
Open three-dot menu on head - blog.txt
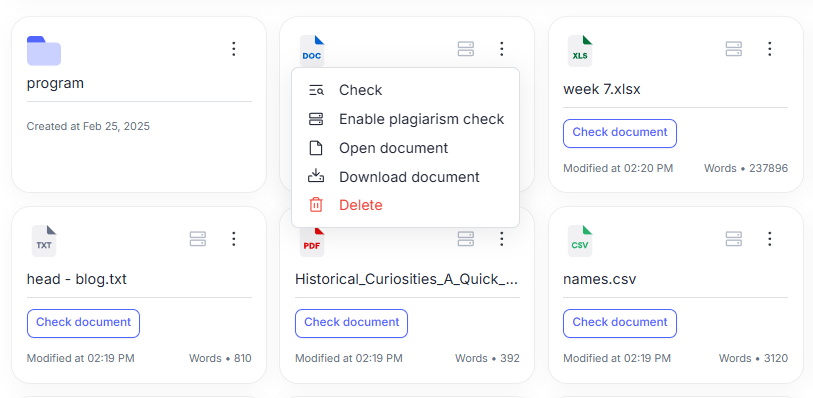[234, 239]
